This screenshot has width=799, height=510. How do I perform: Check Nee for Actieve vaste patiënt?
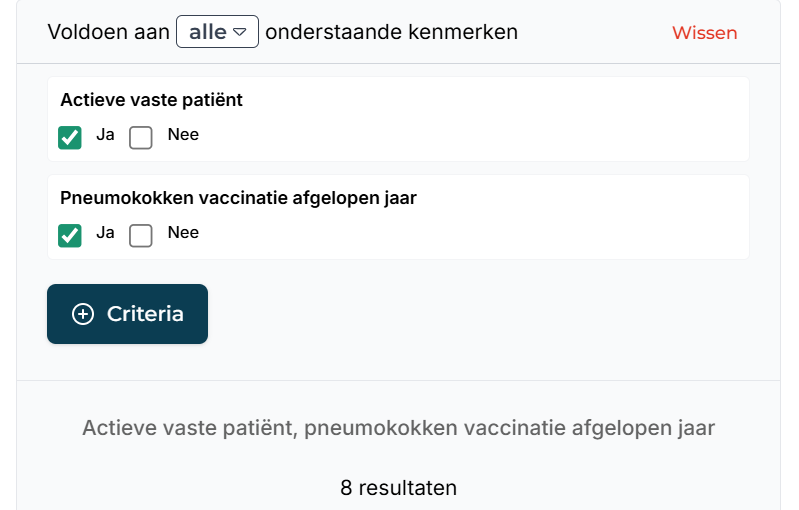click(x=141, y=138)
